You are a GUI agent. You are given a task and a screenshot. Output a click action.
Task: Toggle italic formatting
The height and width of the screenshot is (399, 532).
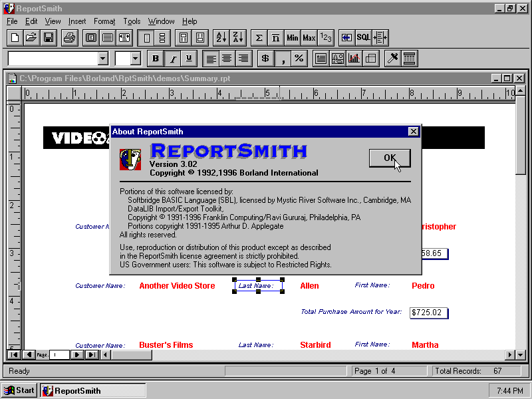[173, 59]
